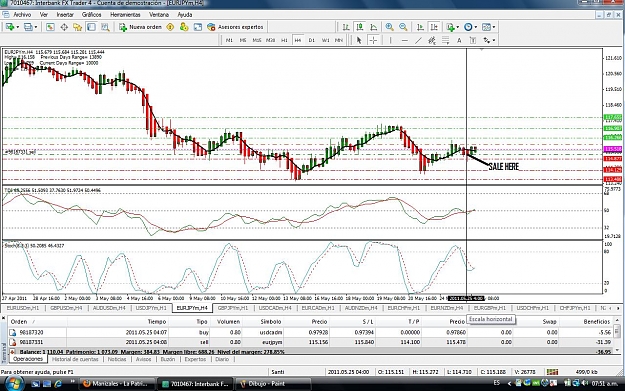Toggle Asesores expertos button
The width and height of the screenshot is (625, 391).
coord(235,27)
